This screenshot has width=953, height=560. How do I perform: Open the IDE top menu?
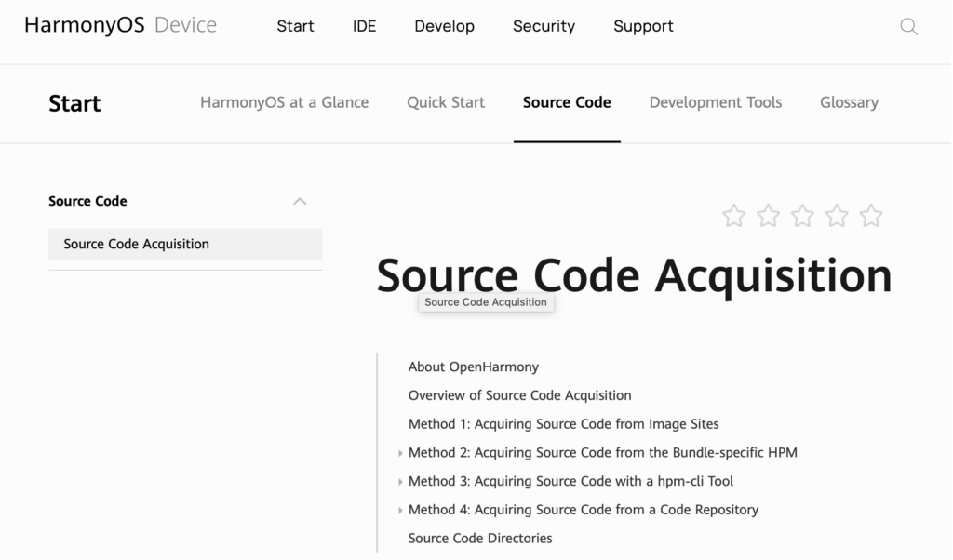click(364, 26)
